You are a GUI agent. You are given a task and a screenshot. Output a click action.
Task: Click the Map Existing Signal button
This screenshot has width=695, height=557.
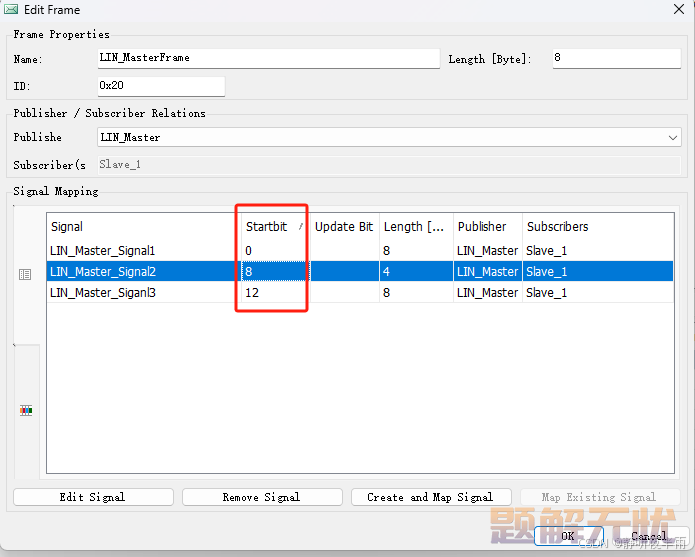point(600,497)
